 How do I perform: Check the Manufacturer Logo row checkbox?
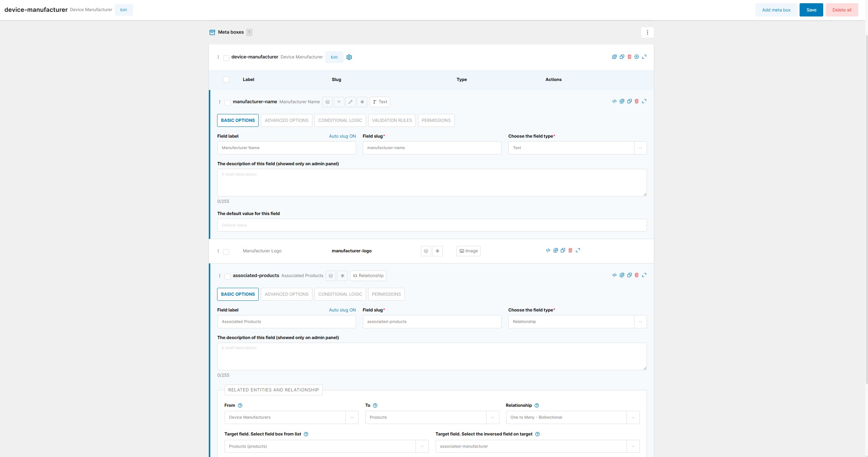coord(226,252)
